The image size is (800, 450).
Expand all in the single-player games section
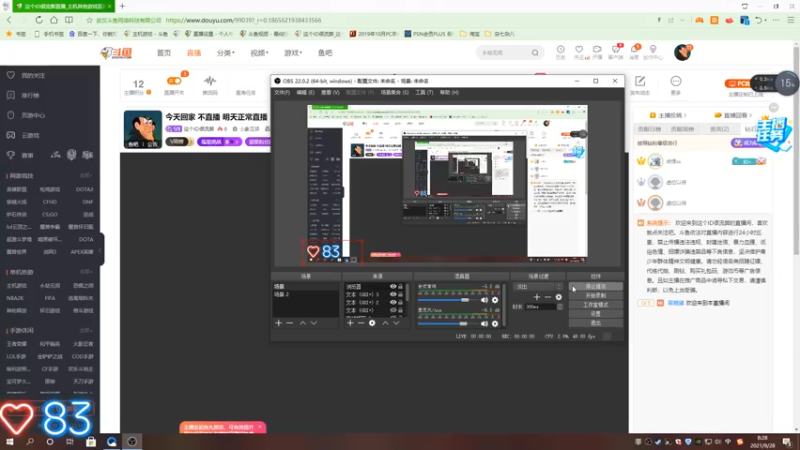tap(86, 272)
